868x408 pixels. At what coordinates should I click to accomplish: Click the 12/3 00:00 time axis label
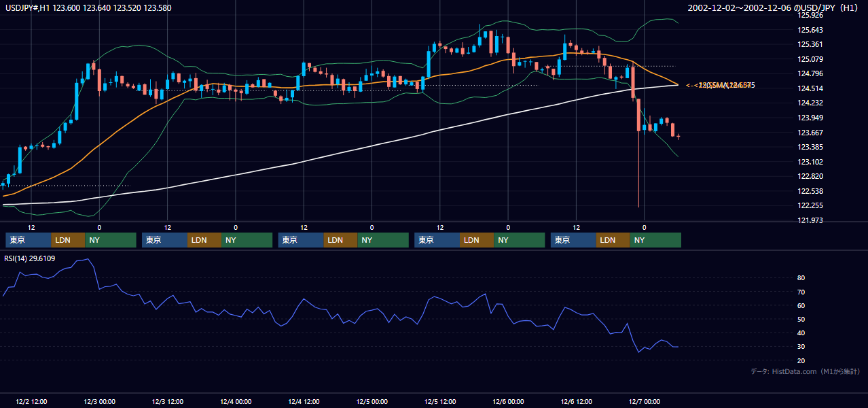pyautogui.click(x=99, y=402)
